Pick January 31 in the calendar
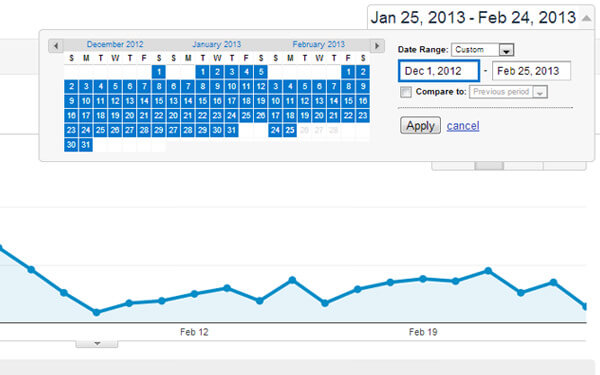This screenshot has width=600, height=375. pyautogui.click(x=232, y=130)
